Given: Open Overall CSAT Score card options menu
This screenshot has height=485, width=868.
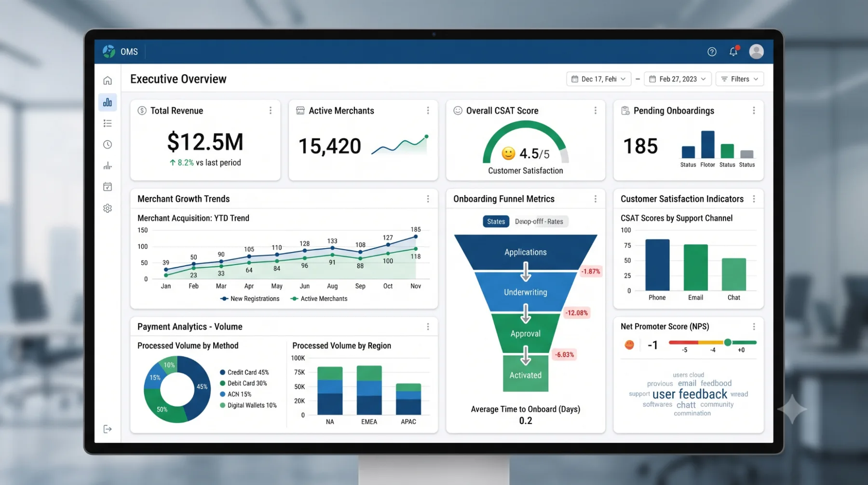Looking at the screenshot, I should (x=596, y=111).
